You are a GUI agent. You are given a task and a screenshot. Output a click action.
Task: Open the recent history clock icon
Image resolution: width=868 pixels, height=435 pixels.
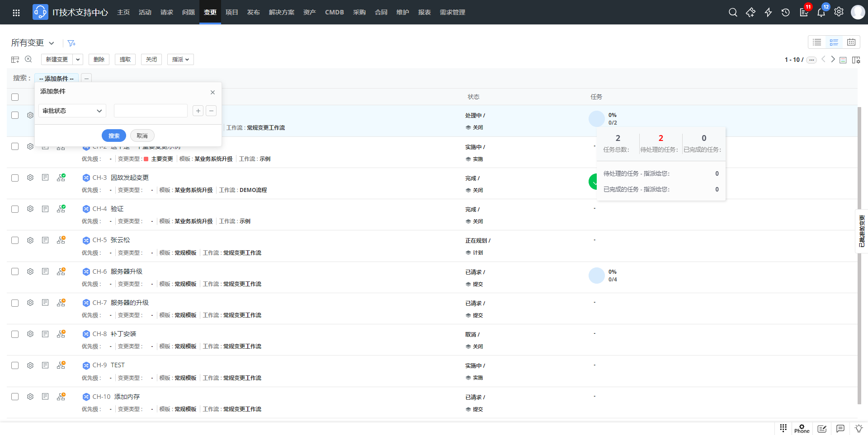786,12
